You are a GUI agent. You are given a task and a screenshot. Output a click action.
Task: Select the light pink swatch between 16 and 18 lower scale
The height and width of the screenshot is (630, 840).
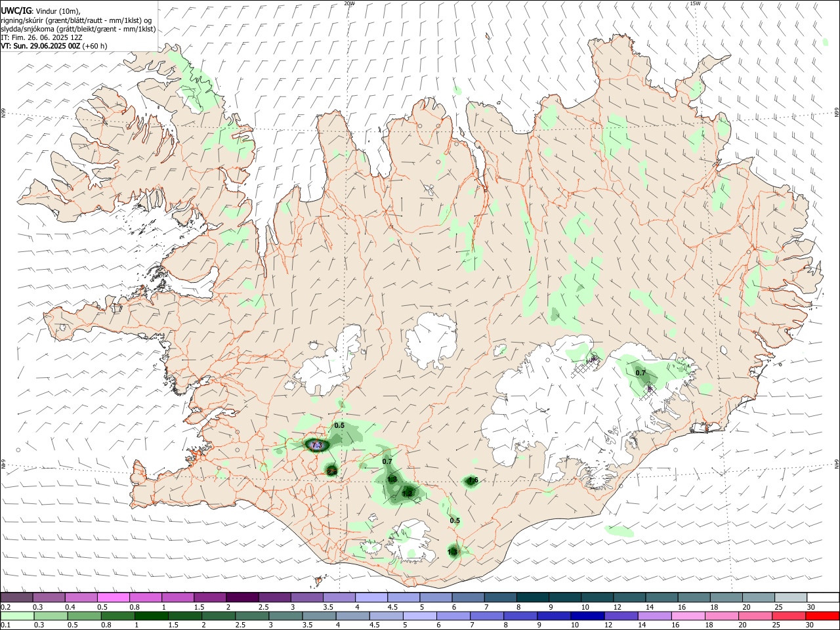coord(688,616)
